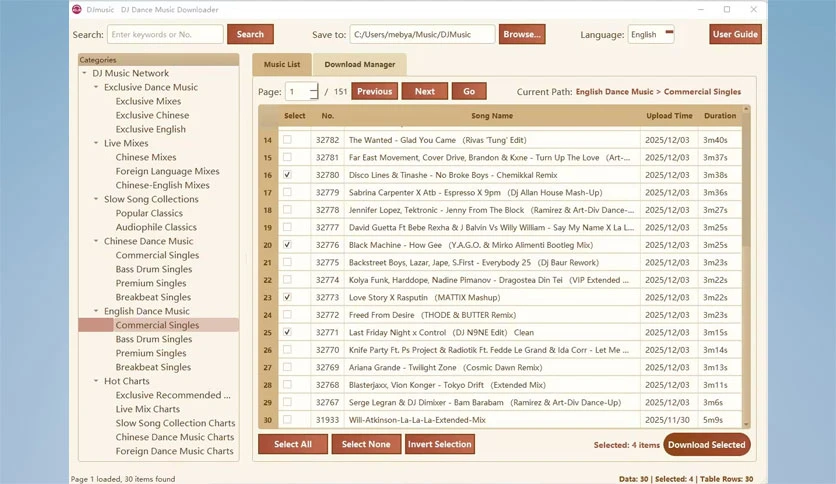Select Slow Song Collection Charts
Viewport: 836px width, 484px height.
[x=175, y=423]
